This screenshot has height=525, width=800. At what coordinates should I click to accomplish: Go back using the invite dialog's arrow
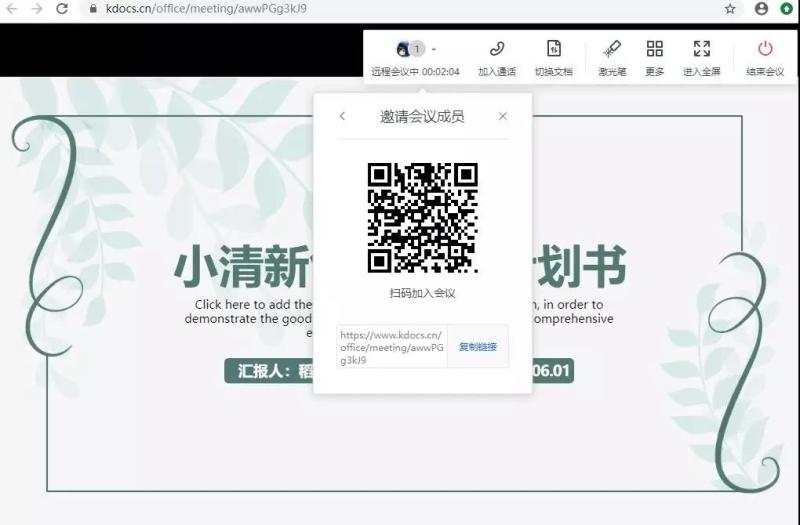(342, 116)
